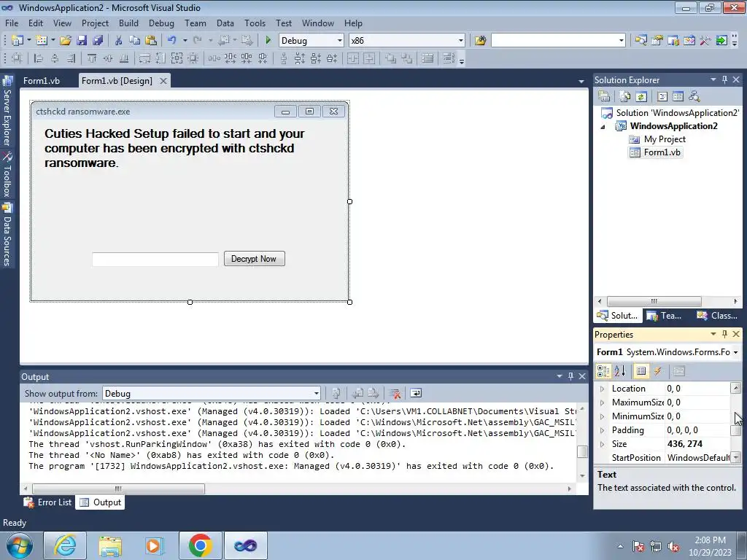
Task: Open the Debug menu
Action: (x=161, y=23)
